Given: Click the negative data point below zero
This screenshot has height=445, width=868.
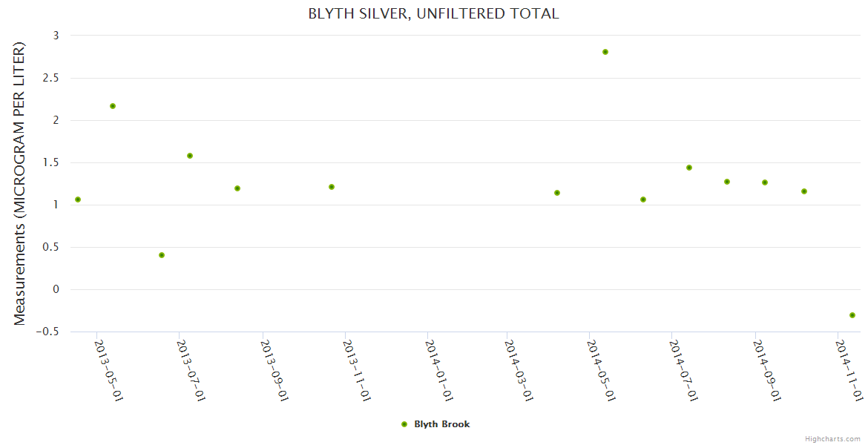Looking at the screenshot, I should tap(852, 315).
